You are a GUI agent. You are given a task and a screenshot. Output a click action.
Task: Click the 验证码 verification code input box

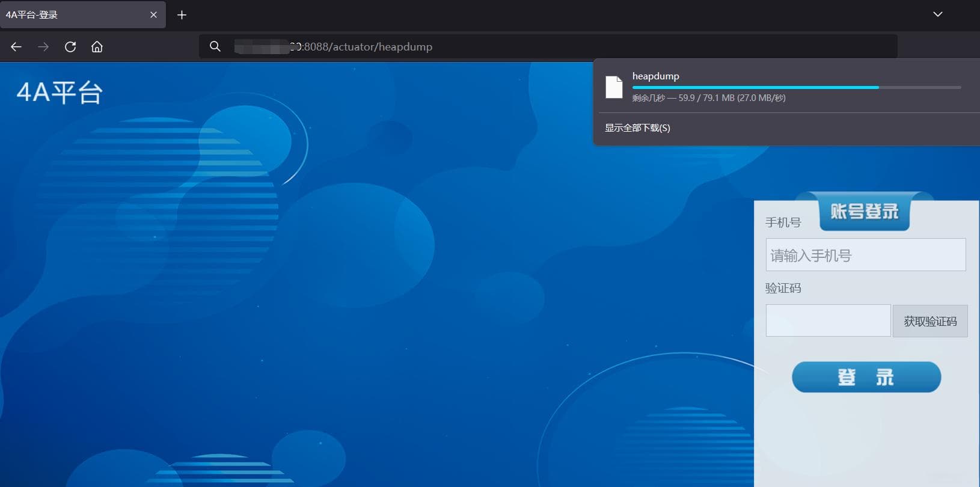(828, 320)
